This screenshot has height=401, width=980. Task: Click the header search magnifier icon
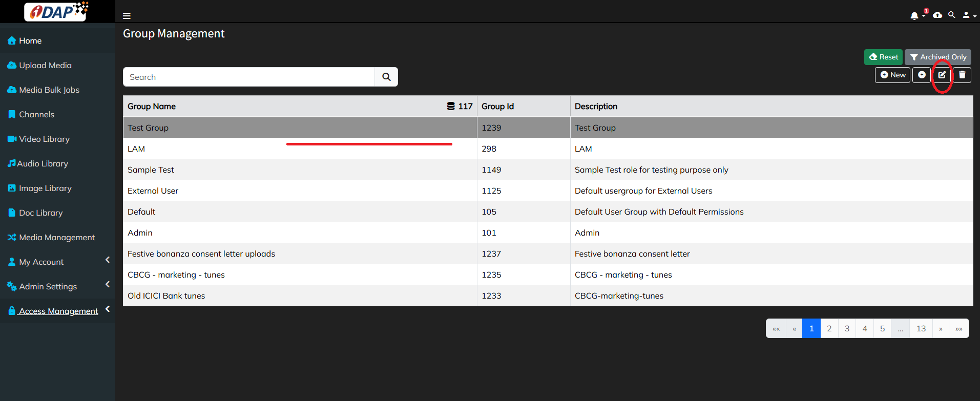click(x=951, y=15)
